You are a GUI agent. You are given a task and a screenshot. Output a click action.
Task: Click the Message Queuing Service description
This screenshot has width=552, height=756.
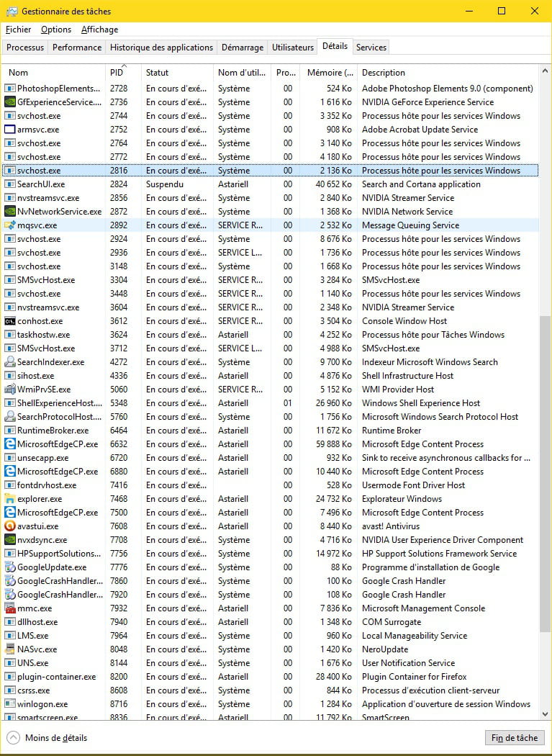pyautogui.click(x=411, y=225)
